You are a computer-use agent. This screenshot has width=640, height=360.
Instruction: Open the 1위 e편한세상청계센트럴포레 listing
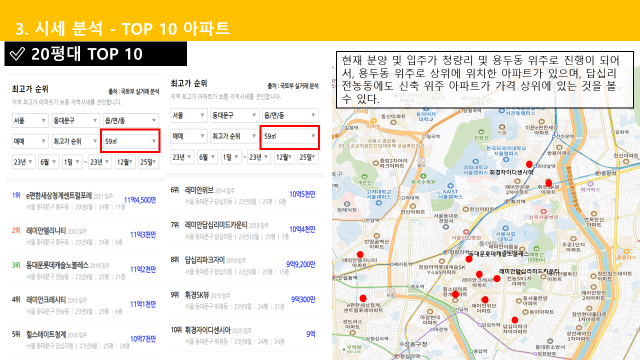(85, 200)
